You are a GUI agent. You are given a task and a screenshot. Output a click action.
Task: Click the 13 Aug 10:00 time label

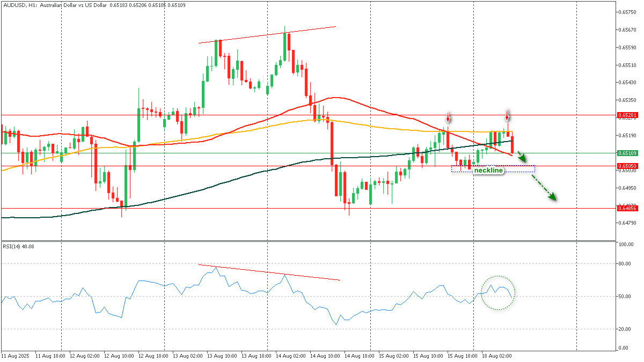[223, 355]
